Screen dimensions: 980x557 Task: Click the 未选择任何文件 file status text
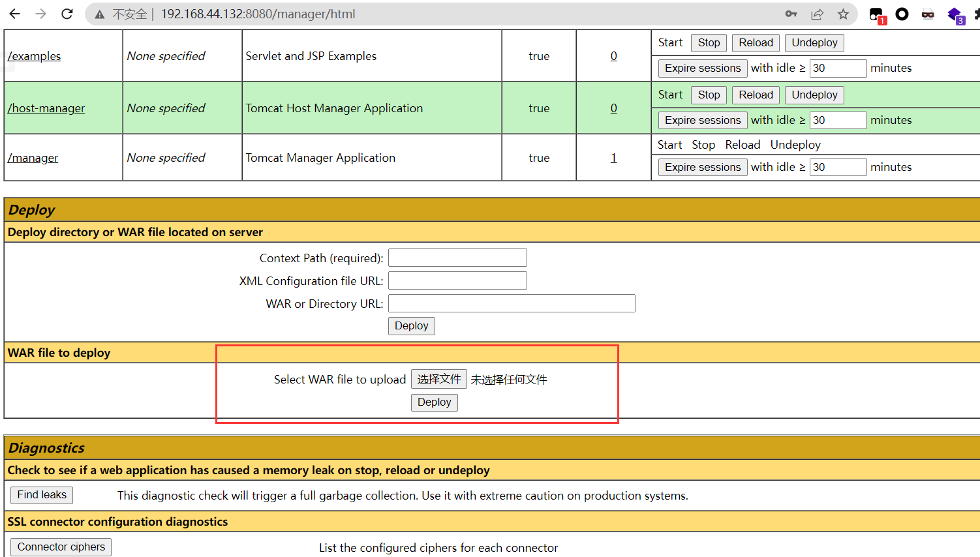(x=509, y=380)
